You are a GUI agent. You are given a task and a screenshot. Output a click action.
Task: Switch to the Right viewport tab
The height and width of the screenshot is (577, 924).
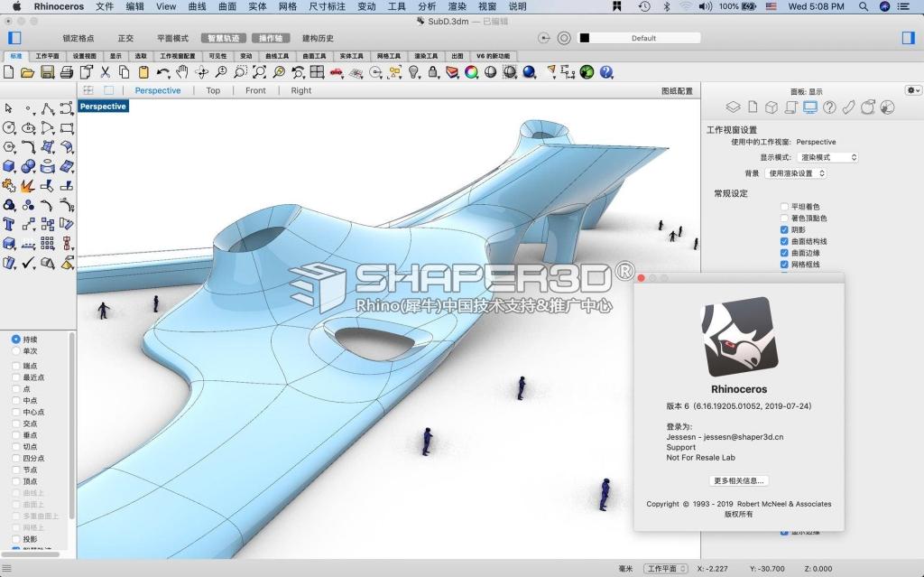pyautogui.click(x=300, y=91)
